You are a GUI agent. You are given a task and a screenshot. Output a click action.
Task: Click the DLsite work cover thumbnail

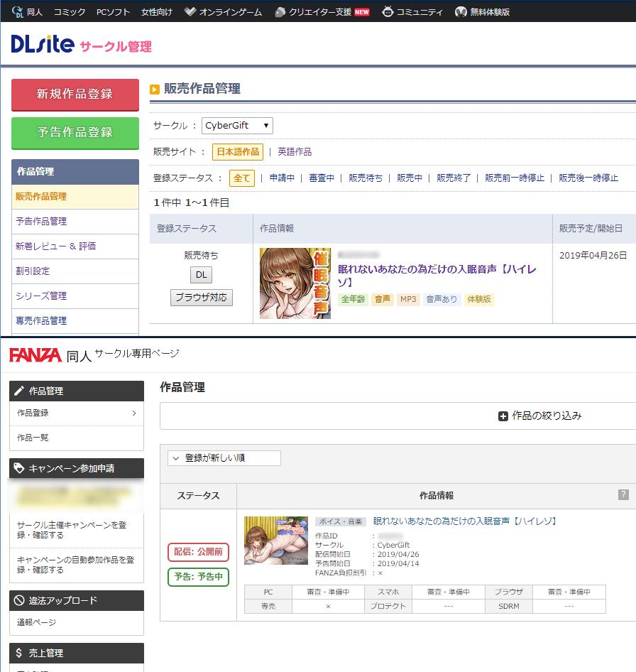click(x=295, y=283)
